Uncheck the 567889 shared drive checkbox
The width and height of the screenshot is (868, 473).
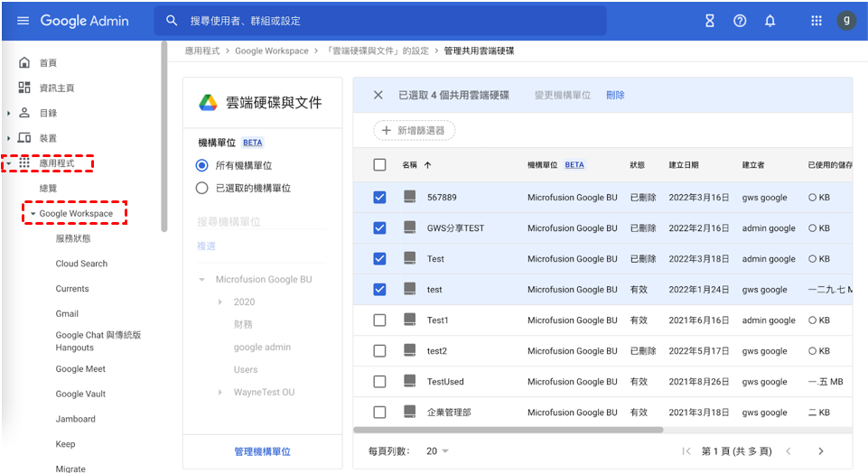click(x=379, y=198)
